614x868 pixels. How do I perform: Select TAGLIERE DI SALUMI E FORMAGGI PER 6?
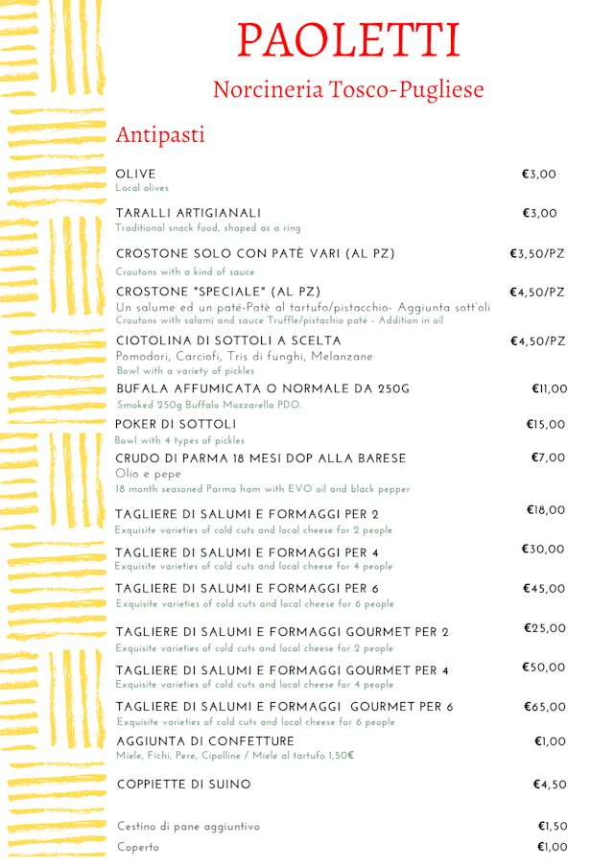click(248, 589)
